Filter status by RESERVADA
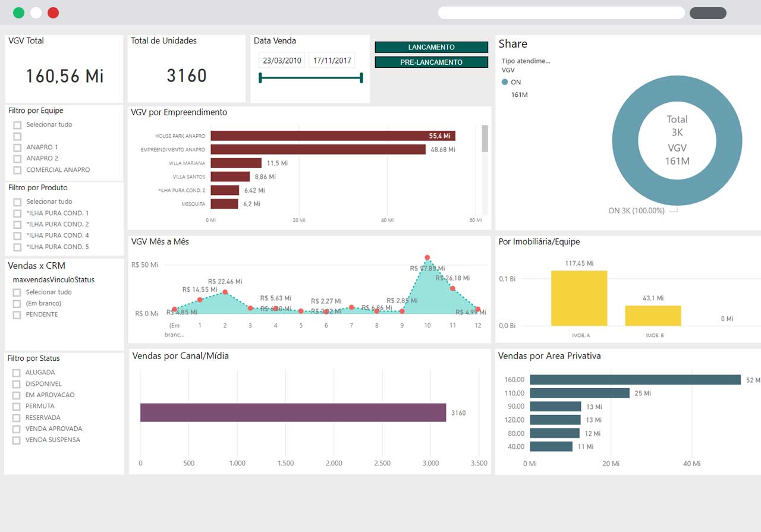761x532 pixels. tap(16, 418)
